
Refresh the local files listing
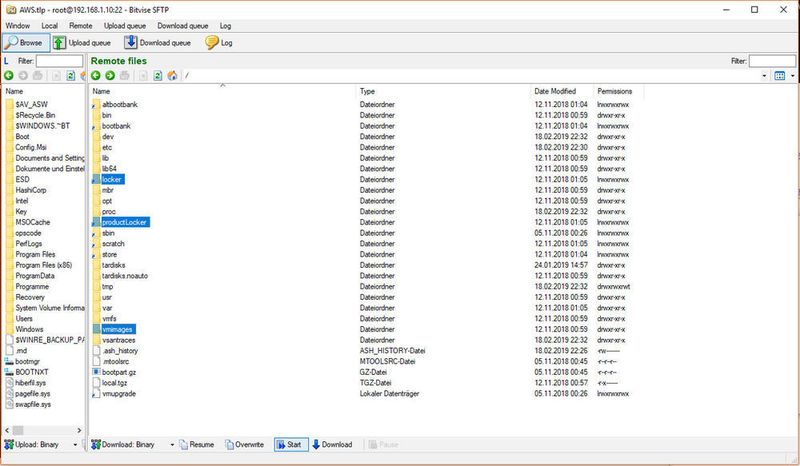coord(70,76)
